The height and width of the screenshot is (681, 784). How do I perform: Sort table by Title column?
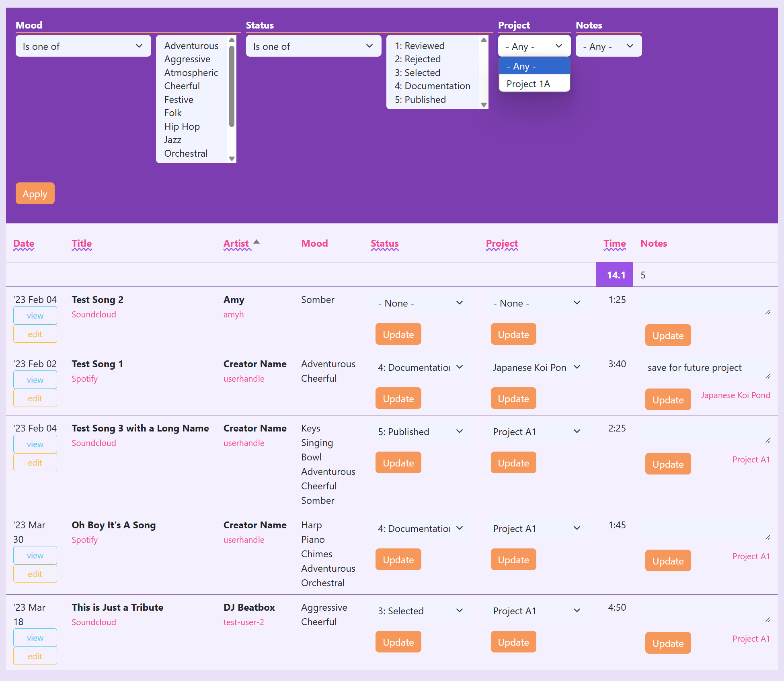82,243
